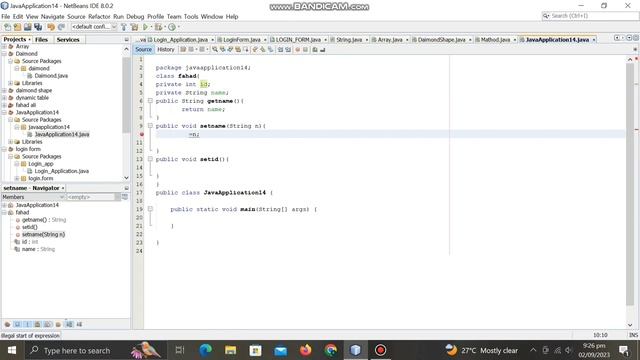Image resolution: width=640 pixels, height=360 pixels.
Task: Switch to the LoginForm.java editor tab
Action: coord(242,40)
